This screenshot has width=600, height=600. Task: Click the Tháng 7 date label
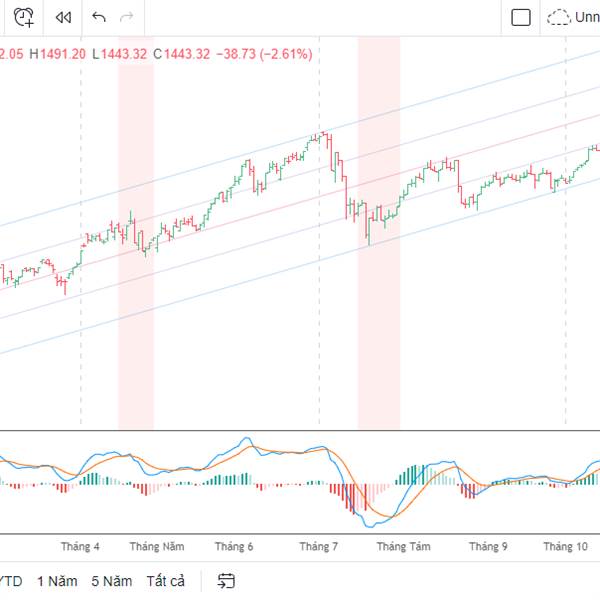(x=319, y=547)
